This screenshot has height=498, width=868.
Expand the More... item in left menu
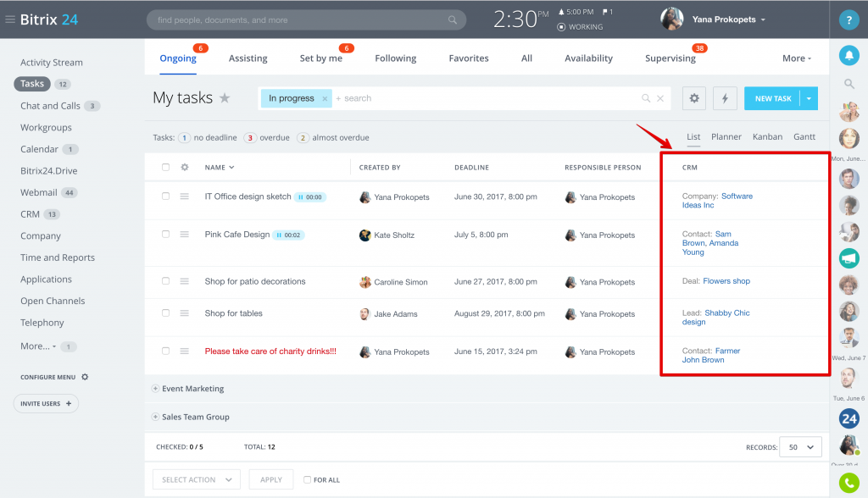[38, 346]
